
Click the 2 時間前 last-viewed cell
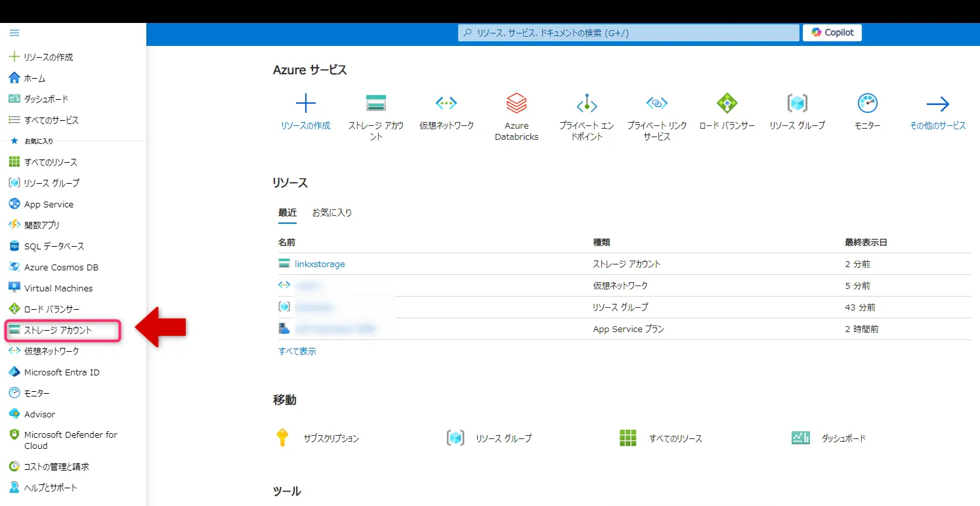862,329
